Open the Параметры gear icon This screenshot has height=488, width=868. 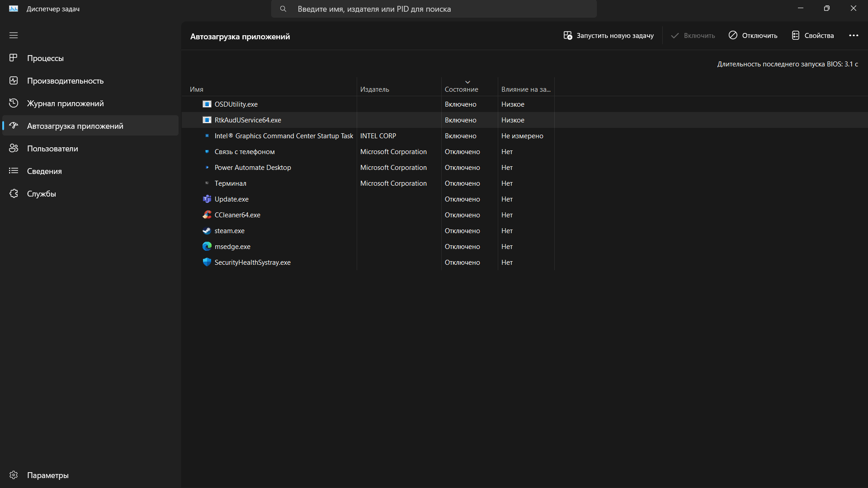point(14,475)
